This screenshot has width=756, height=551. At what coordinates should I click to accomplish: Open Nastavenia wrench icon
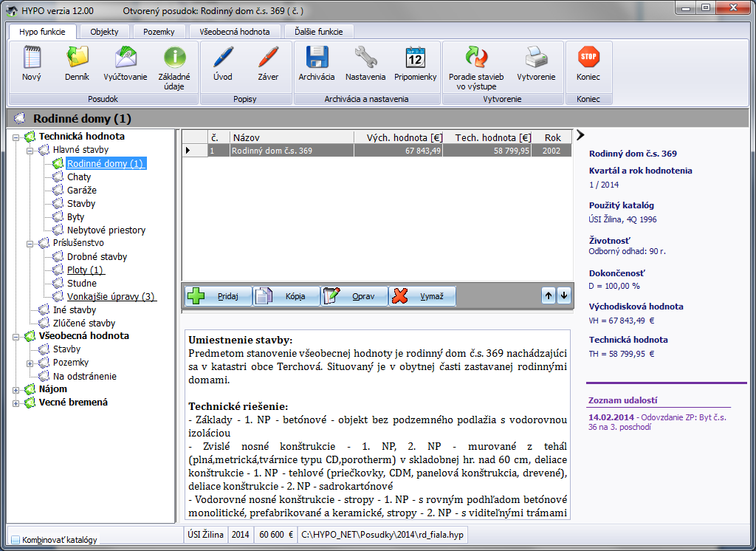click(x=365, y=58)
